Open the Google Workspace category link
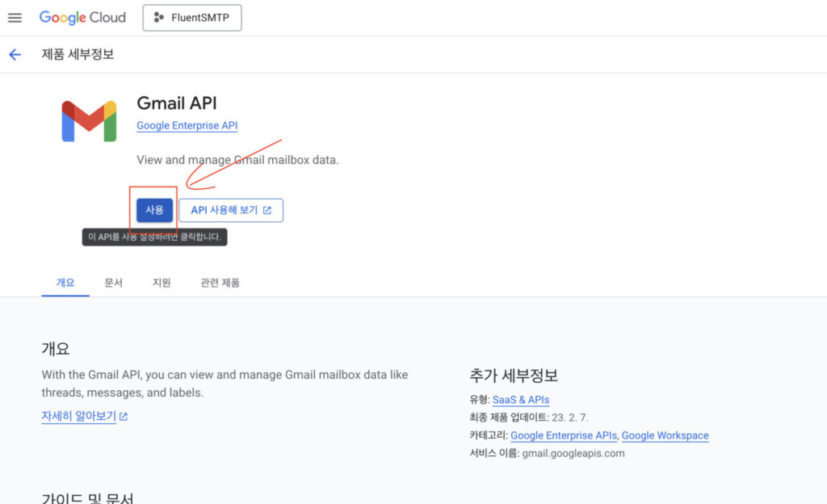Screen dimensions: 827x504 tap(665, 435)
